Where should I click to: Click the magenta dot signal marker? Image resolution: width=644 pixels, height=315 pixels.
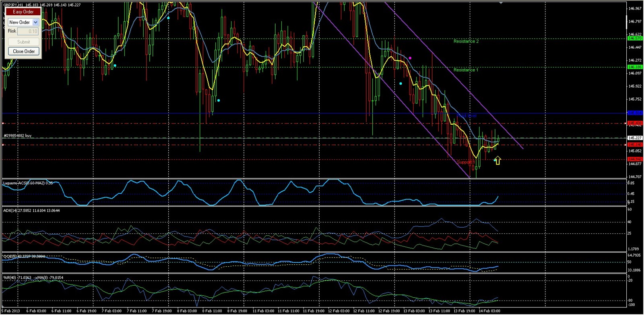coord(410,58)
